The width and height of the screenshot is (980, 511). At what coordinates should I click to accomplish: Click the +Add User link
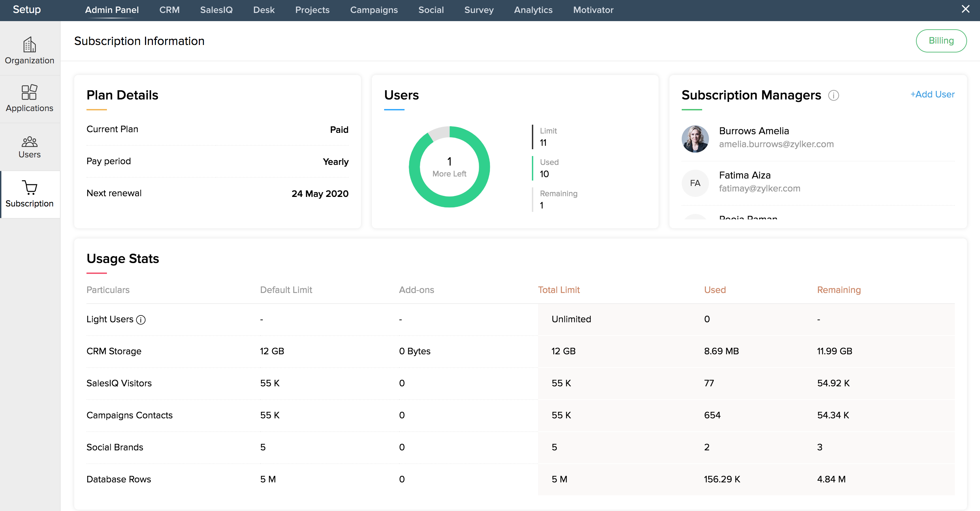[932, 94]
